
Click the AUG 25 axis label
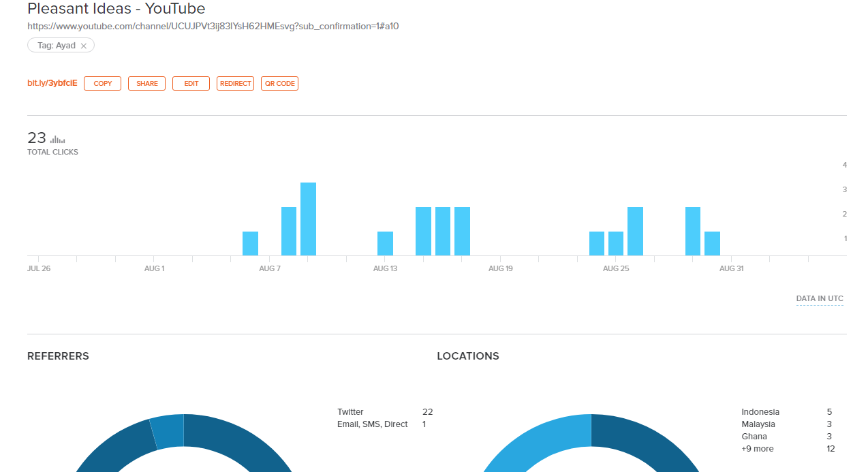(x=616, y=268)
